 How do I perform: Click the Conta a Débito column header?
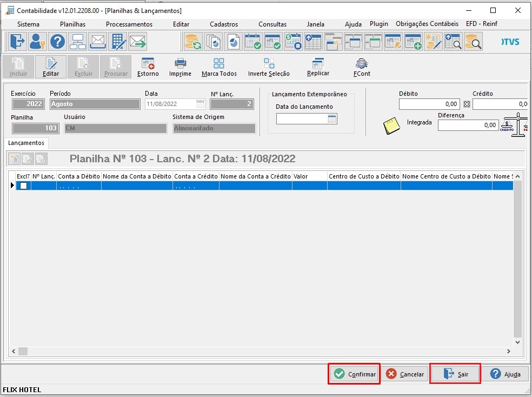point(79,176)
